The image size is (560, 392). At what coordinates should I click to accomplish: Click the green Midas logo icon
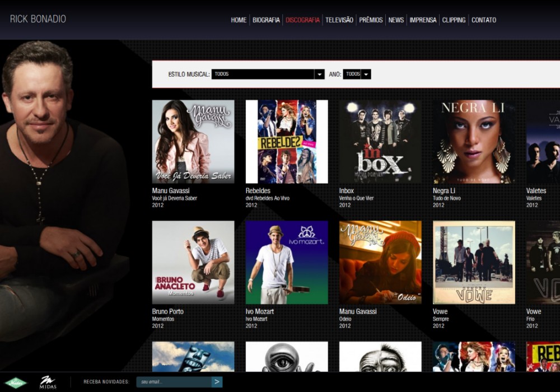click(16, 382)
